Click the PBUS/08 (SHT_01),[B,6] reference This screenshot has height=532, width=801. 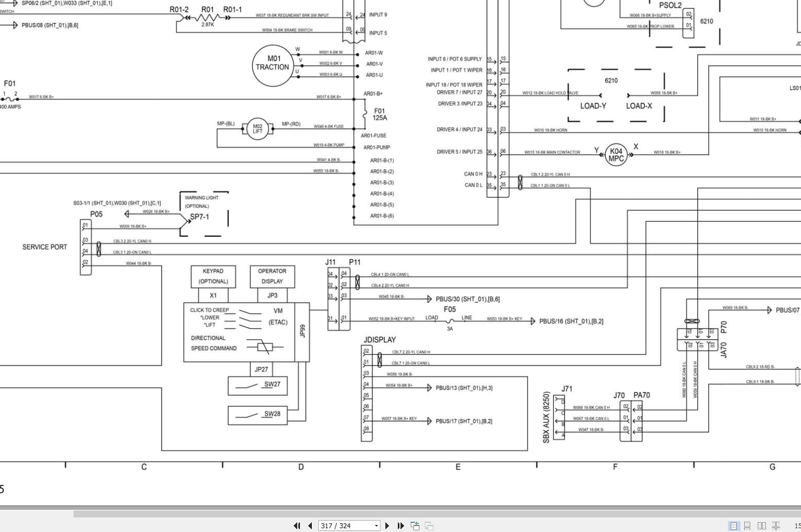(x=50, y=25)
